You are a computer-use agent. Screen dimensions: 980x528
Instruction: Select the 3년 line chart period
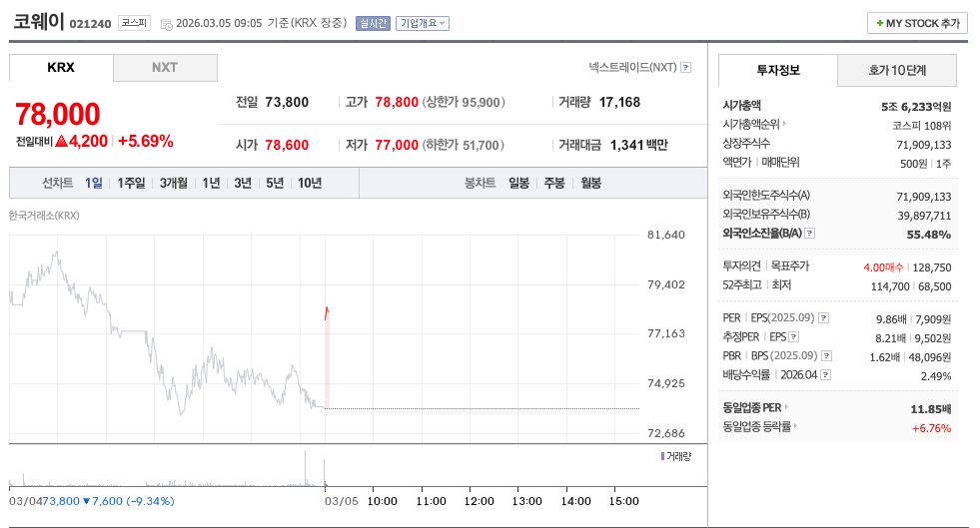point(243,183)
